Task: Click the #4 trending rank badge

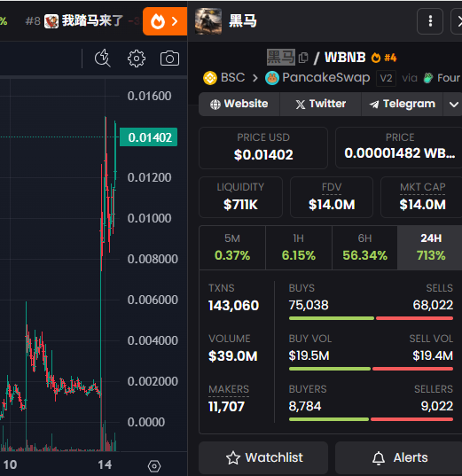Action: click(384, 58)
